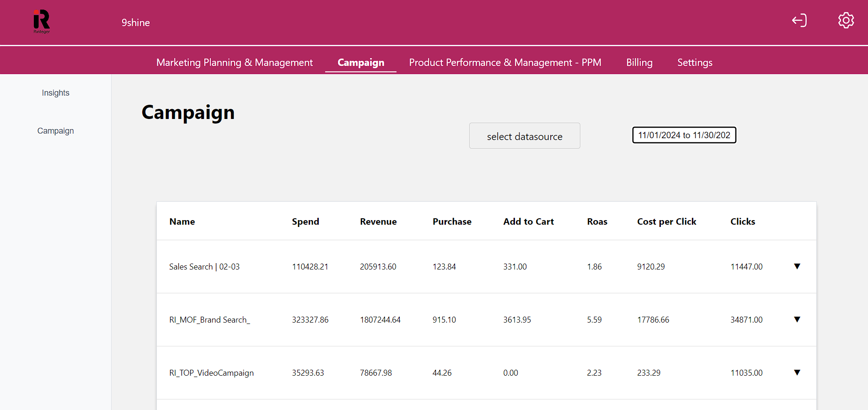Click clicks value 11035.00
This screenshot has height=410, width=868.
tap(746, 373)
